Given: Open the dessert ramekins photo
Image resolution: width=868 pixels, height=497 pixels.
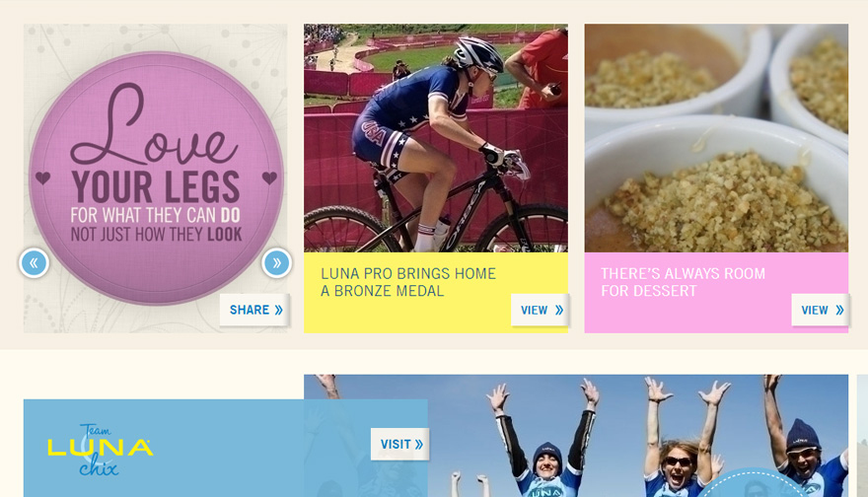Looking at the screenshot, I should click(716, 138).
